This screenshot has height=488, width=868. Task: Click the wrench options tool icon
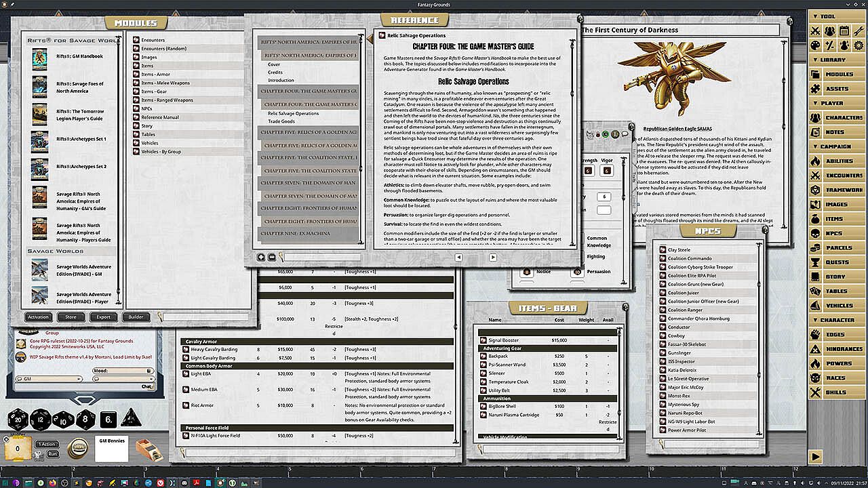click(x=858, y=31)
